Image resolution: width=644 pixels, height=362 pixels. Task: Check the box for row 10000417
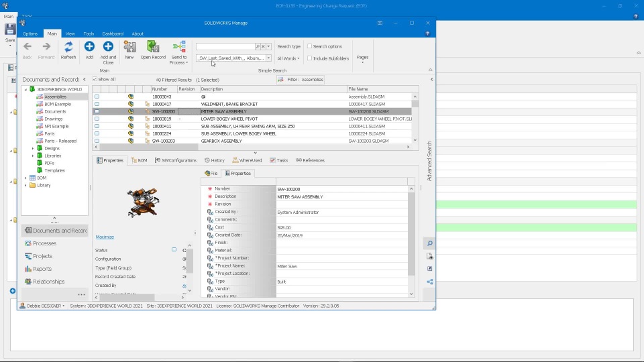[97, 105]
